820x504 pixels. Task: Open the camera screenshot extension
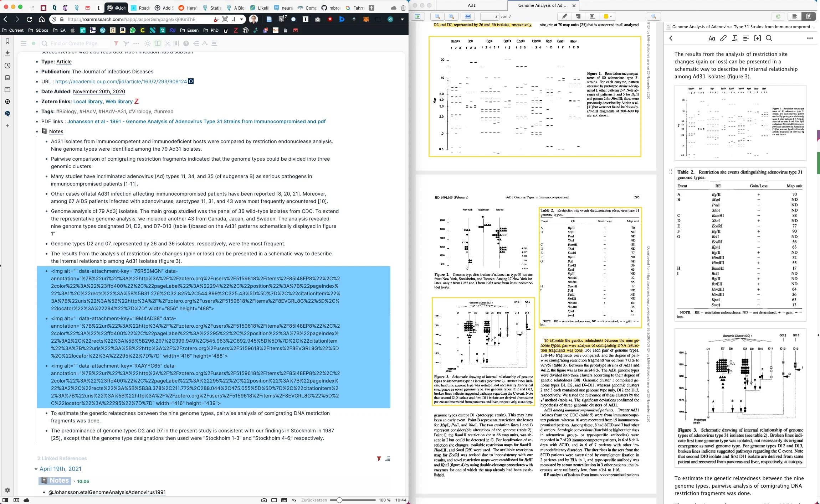[x=317, y=19]
